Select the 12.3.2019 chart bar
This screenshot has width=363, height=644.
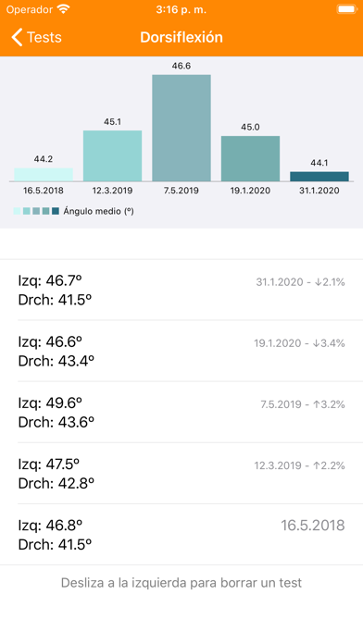(113, 155)
